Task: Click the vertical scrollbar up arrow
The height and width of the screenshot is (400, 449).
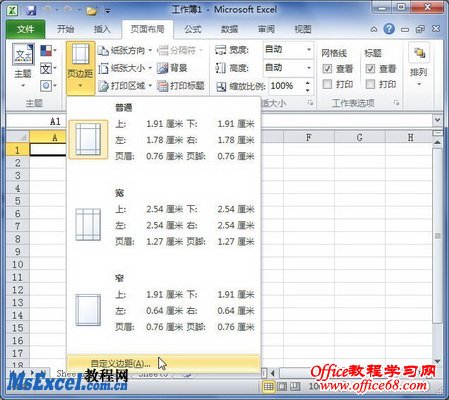Action: (438, 143)
